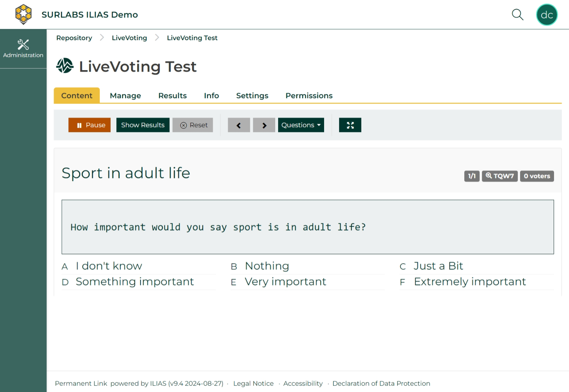Enter fullscreen mode with expand icon

tap(350, 125)
